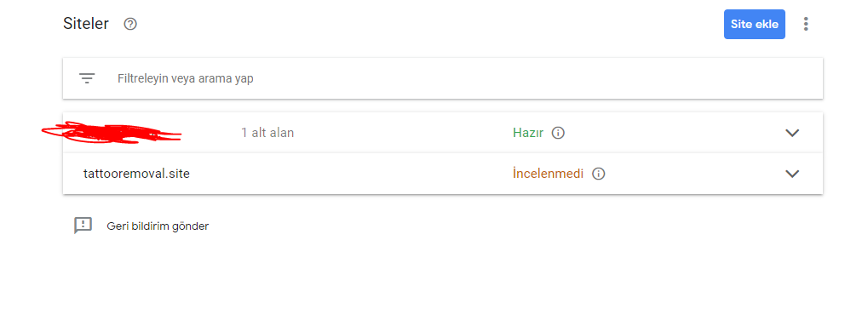Click the 1 alt alan label
Viewport: 868px width, 309px height.
coord(267,133)
